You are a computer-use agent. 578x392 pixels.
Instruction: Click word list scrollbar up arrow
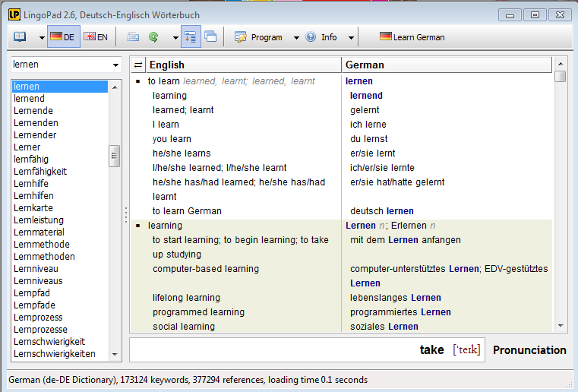[115, 87]
